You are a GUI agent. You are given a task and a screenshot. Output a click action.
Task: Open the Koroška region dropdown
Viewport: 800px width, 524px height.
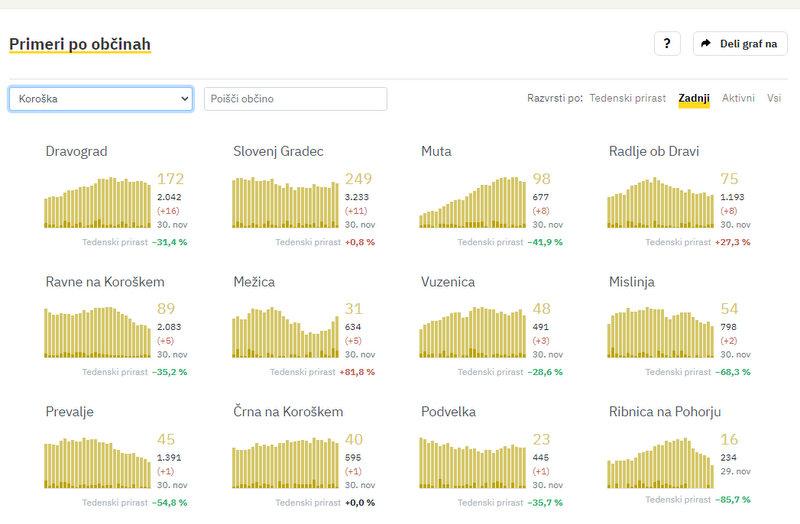pos(100,99)
